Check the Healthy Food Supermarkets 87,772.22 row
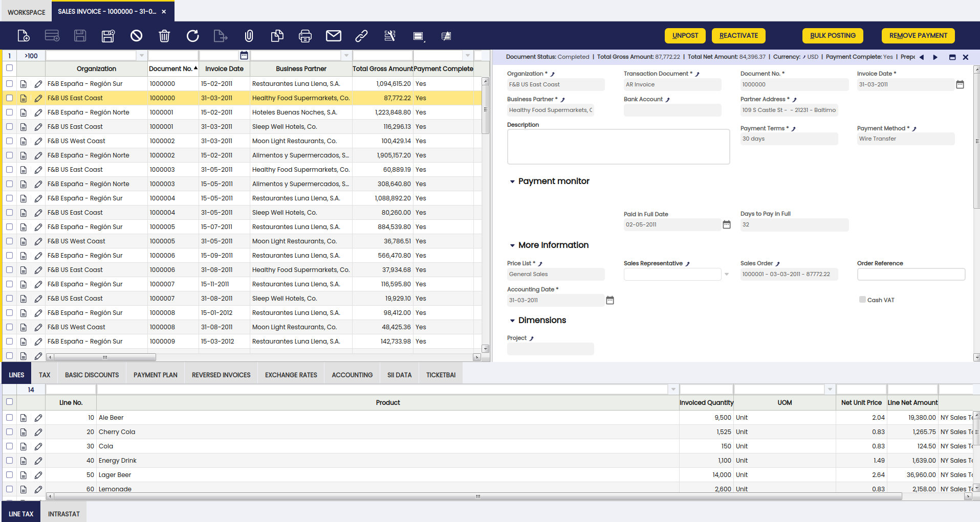 [9, 98]
